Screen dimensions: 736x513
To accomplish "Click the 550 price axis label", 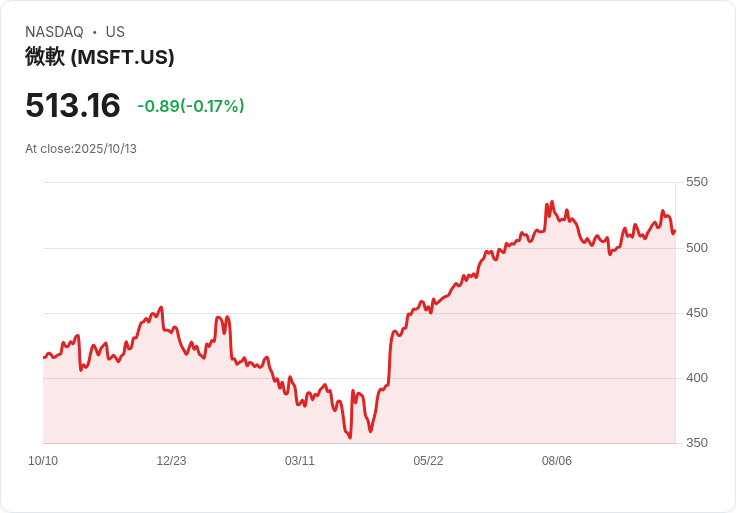I will coord(696,182).
